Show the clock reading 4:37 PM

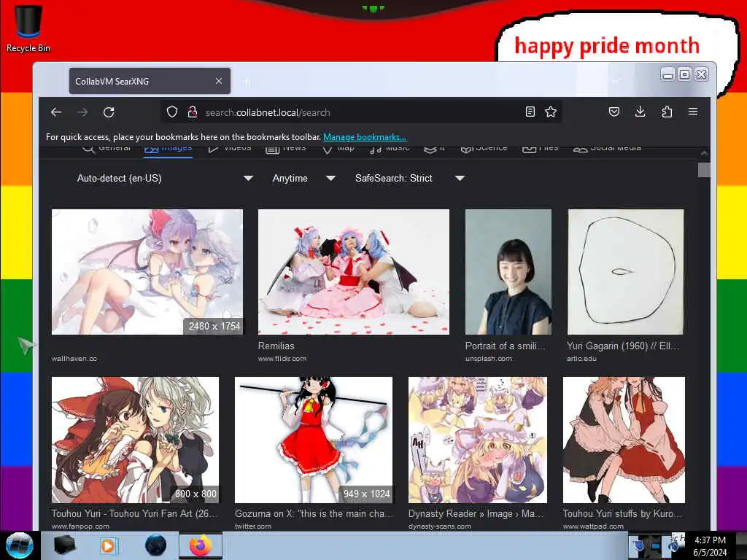point(710,545)
